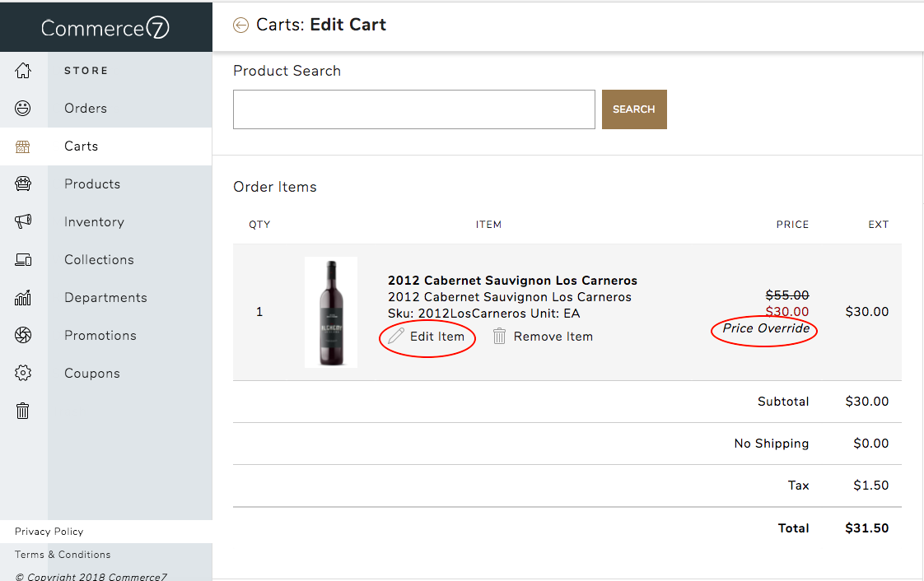
Task: Click the Subtotal label
Action: (783, 402)
